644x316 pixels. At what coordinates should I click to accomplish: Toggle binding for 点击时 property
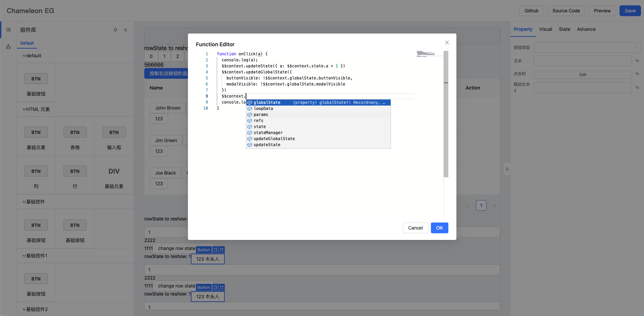coord(637,74)
